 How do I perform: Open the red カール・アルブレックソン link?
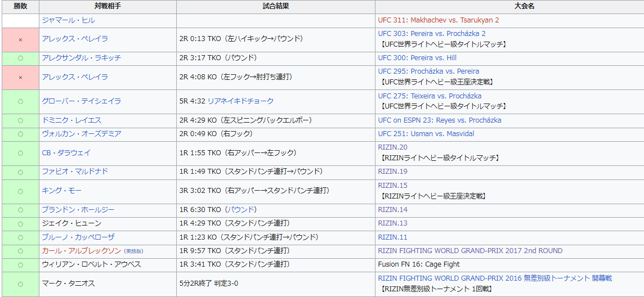(81, 251)
